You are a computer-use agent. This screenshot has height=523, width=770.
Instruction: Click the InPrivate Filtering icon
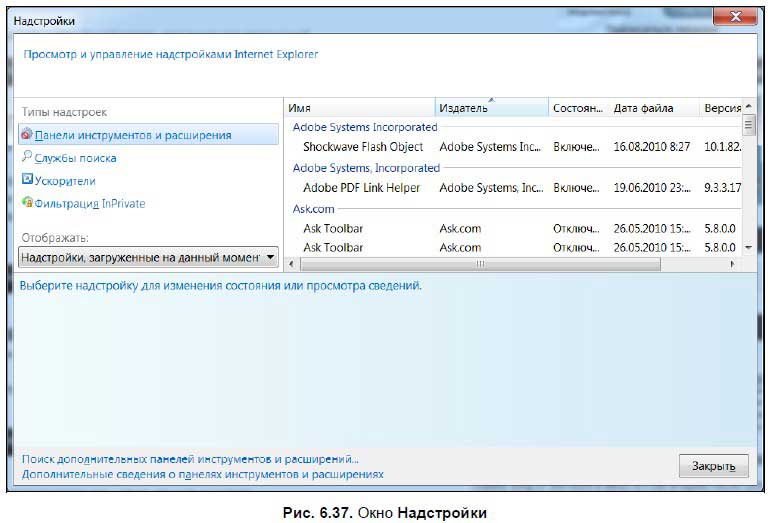27,203
